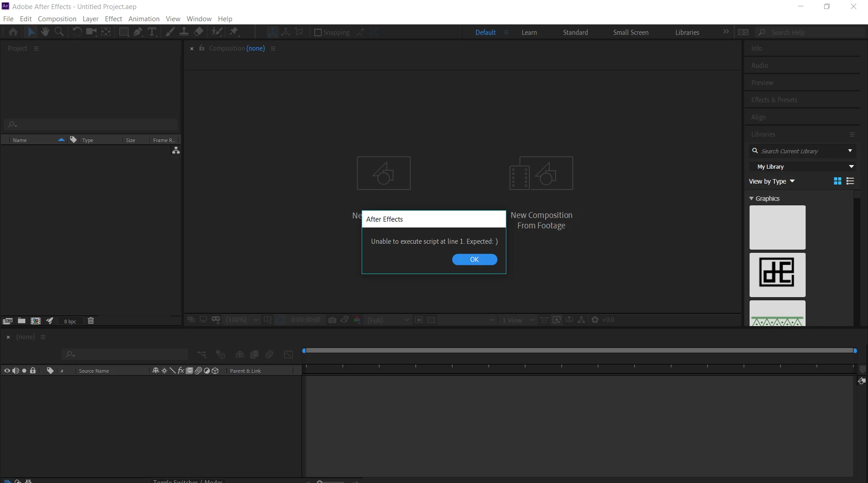Open the Composition menu

(x=57, y=19)
